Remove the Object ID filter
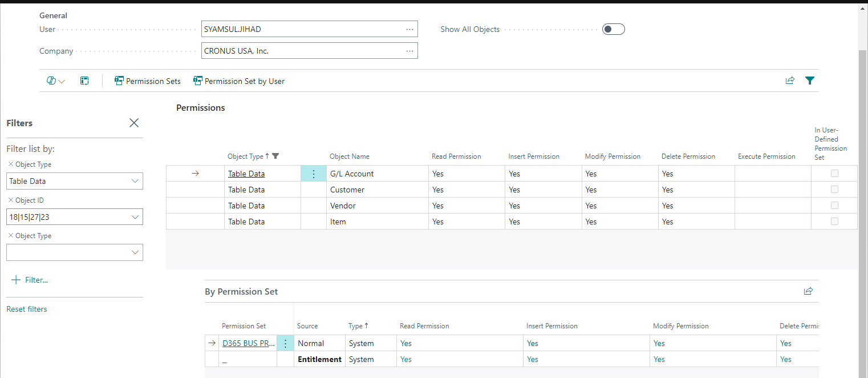This screenshot has width=868, height=378. coord(11,200)
